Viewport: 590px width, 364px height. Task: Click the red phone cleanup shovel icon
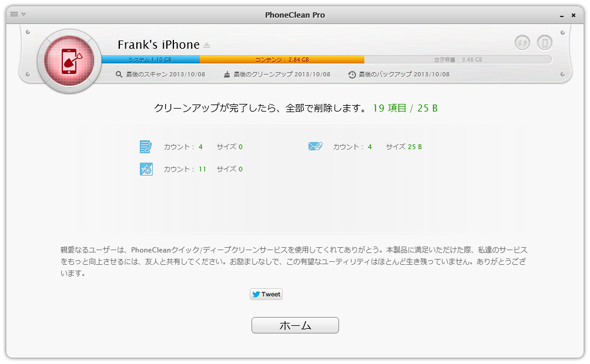point(69,61)
